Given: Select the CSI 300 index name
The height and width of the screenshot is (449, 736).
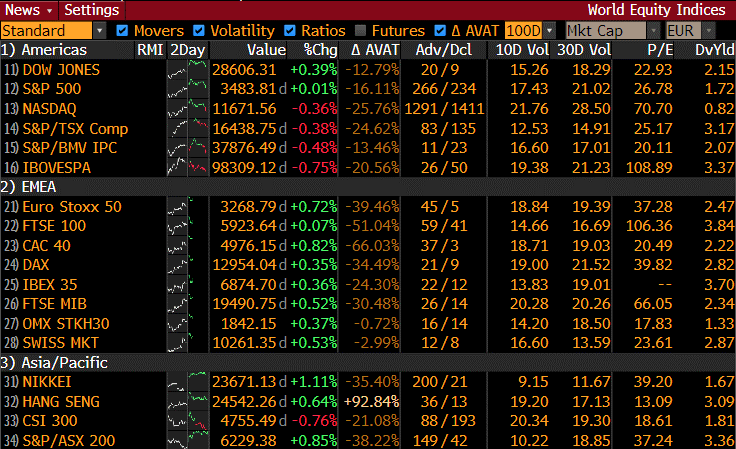Looking at the screenshot, I should click(50, 421).
